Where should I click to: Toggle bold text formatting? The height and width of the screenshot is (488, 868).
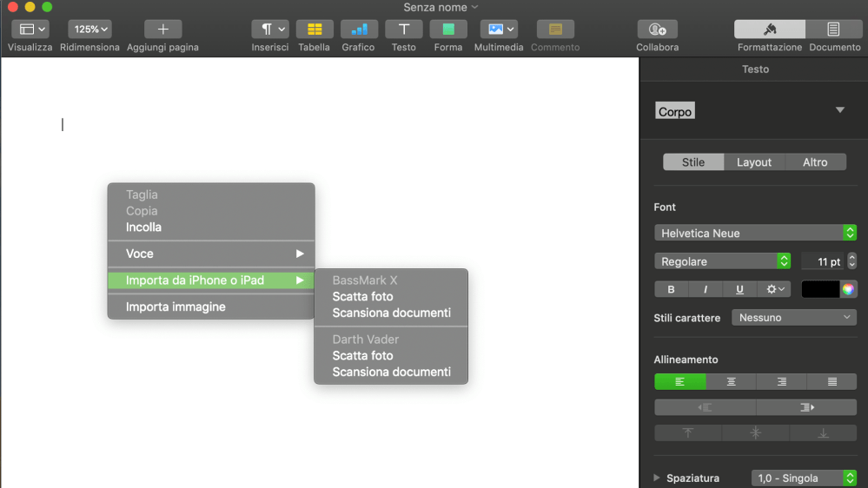click(671, 289)
